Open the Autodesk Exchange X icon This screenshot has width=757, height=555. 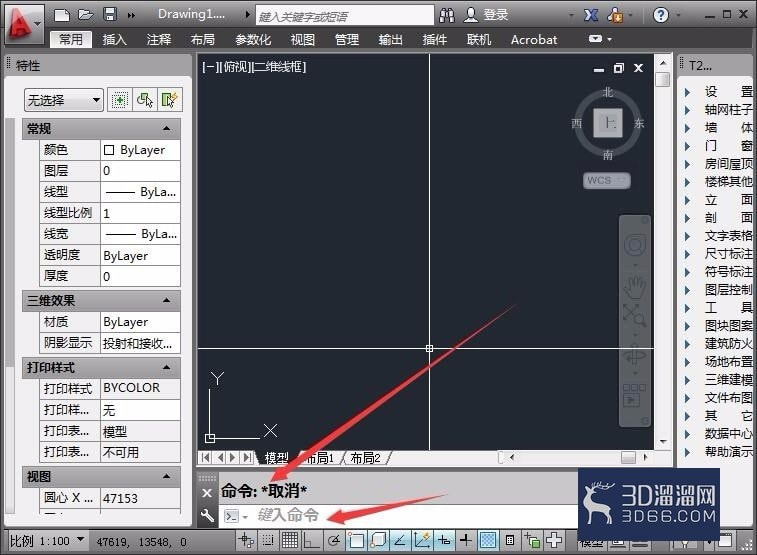591,15
